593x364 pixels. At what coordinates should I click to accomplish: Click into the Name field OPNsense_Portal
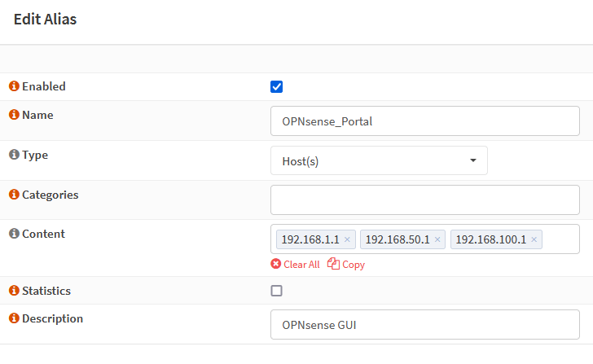click(424, 121)
